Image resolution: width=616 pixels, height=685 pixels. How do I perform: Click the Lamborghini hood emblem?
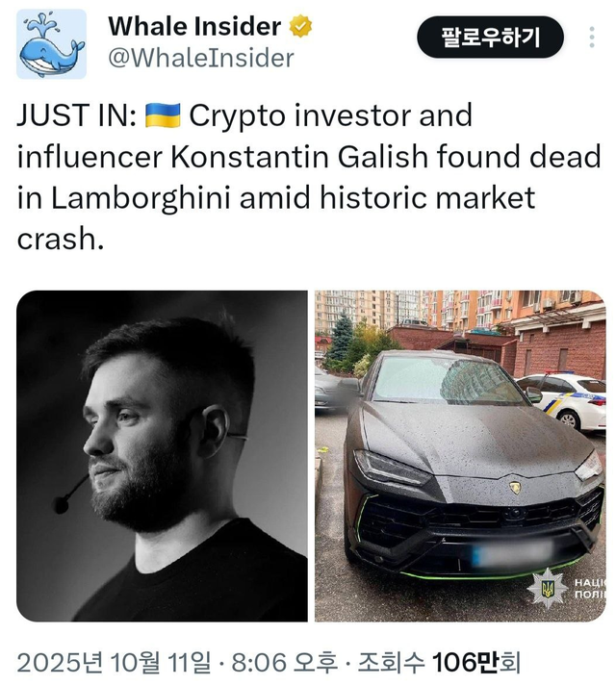tap(515, 488)
